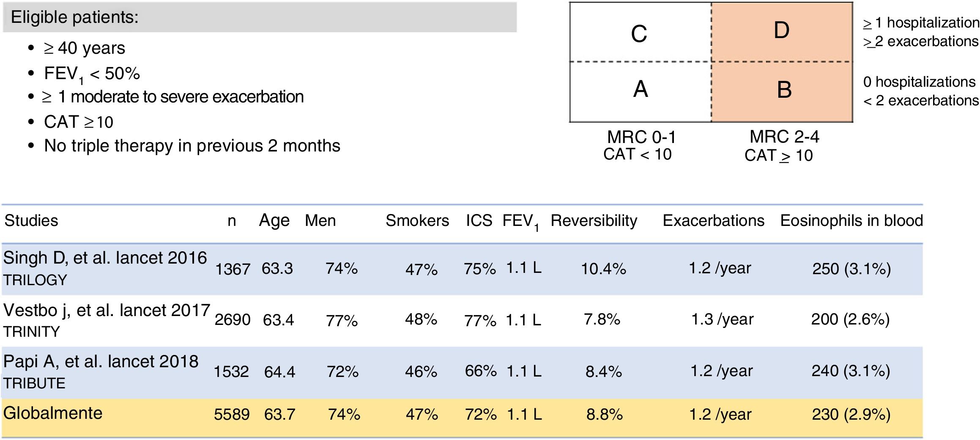Select the No triple therapy bullet text
The width and height of the screenshot is (980, 440).
pos(192,146)
